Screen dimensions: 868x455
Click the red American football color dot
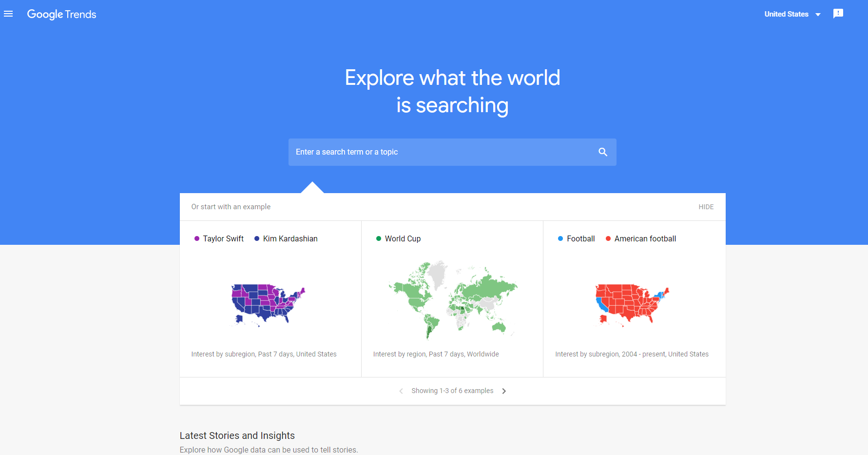608,238
